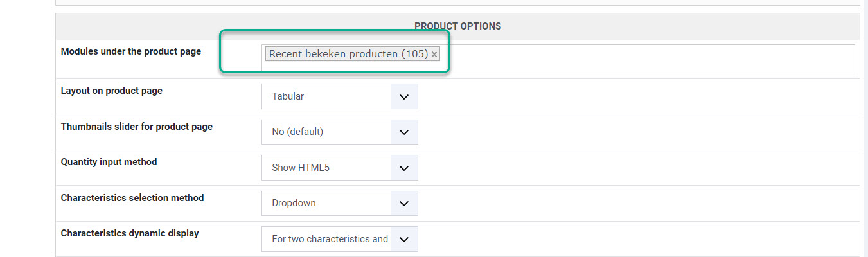868x257 pixels.
Task: Click the Characteristics selection method label
Action: (x=132, y=198)
